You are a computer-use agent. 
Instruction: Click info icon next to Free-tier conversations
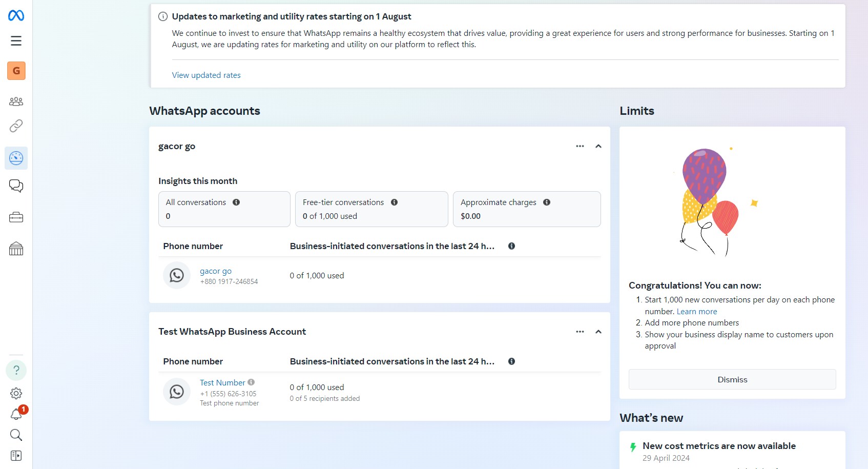(394, 202)
